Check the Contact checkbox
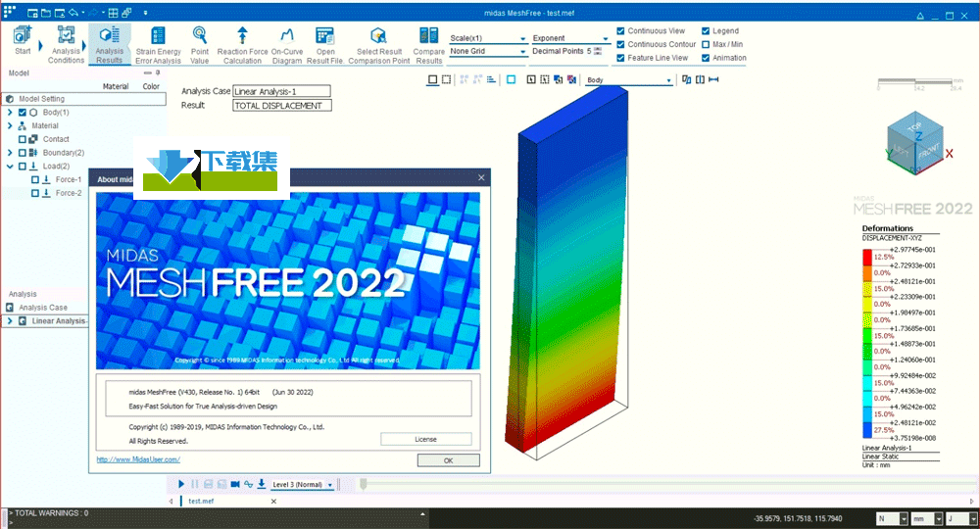The width and height of the screenshot is (980, 529). coord(23,139)
